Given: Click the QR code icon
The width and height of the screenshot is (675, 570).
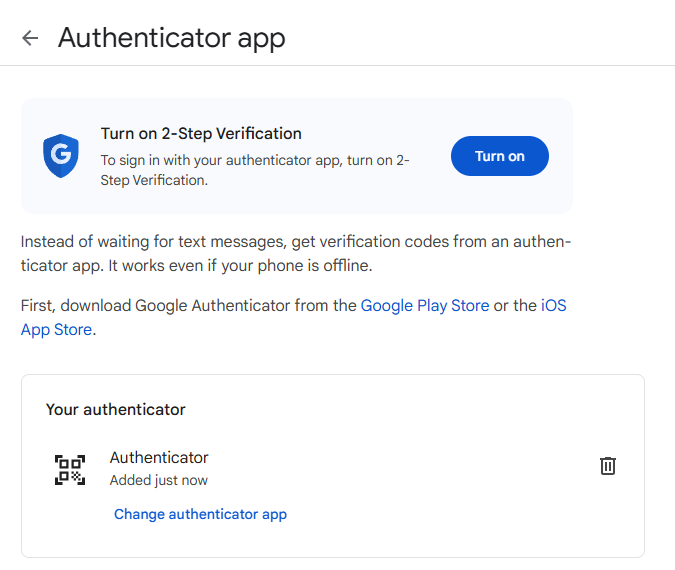Looking at the screenshot, I should [70, 469].
